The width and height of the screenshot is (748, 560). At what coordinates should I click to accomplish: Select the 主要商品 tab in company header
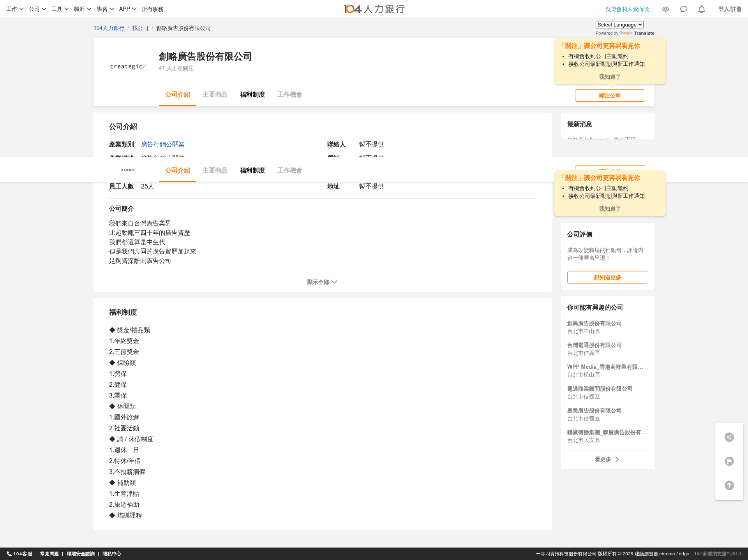click(215, 95)
